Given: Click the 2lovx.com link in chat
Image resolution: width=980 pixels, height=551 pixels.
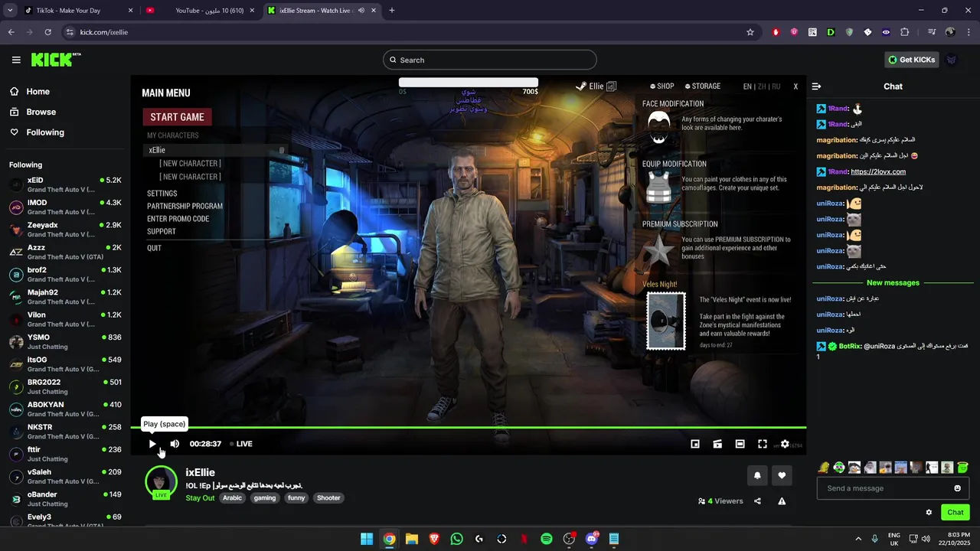Looking at the screenshot, I should [878, 171].
